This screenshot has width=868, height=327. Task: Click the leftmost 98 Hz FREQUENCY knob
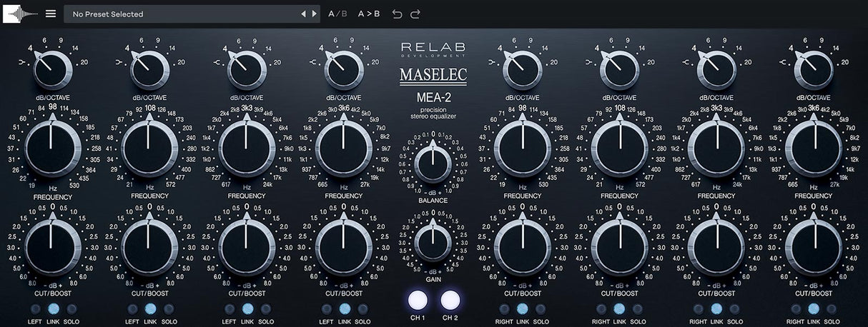point(51,149)
